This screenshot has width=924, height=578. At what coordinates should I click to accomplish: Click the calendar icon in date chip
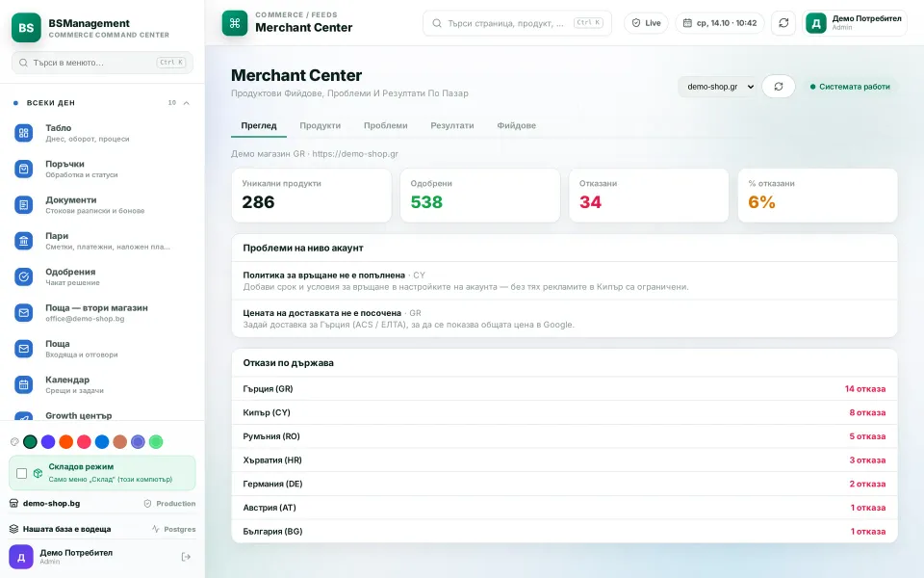click(x=687, y=23)
